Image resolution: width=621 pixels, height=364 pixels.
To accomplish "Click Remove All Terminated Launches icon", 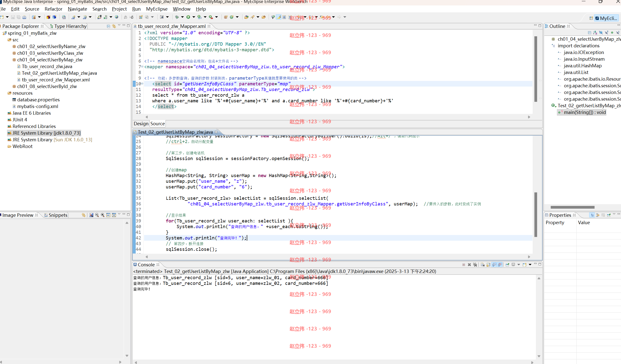I will tap(475, 265).
